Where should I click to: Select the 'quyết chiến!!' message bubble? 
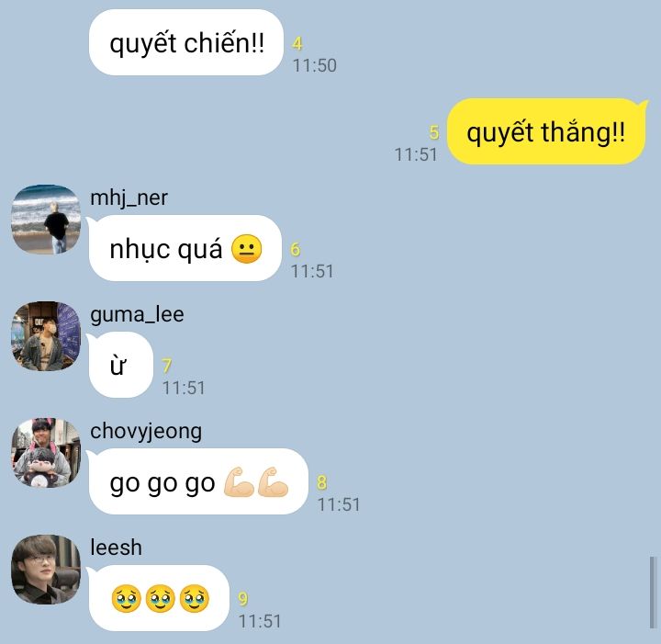[x=185, y=42]
